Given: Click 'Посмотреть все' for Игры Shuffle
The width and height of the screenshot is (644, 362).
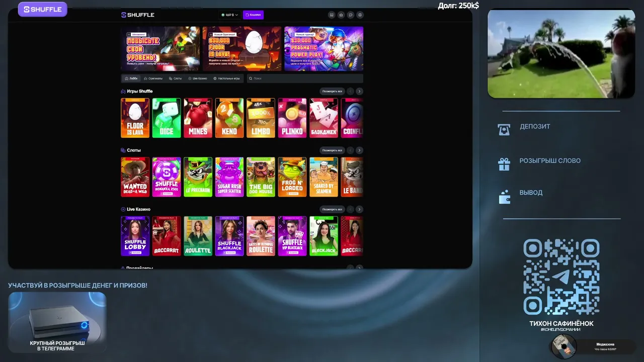Looking at the screenshot, I should (332, 92).
